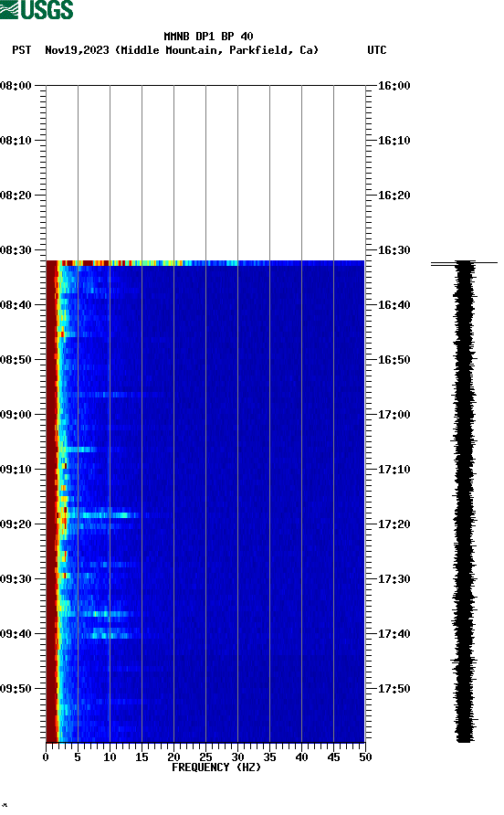This screenshot has width=504, height=815.
Task: Click the 08:00 PST time label
Action: 16,85
